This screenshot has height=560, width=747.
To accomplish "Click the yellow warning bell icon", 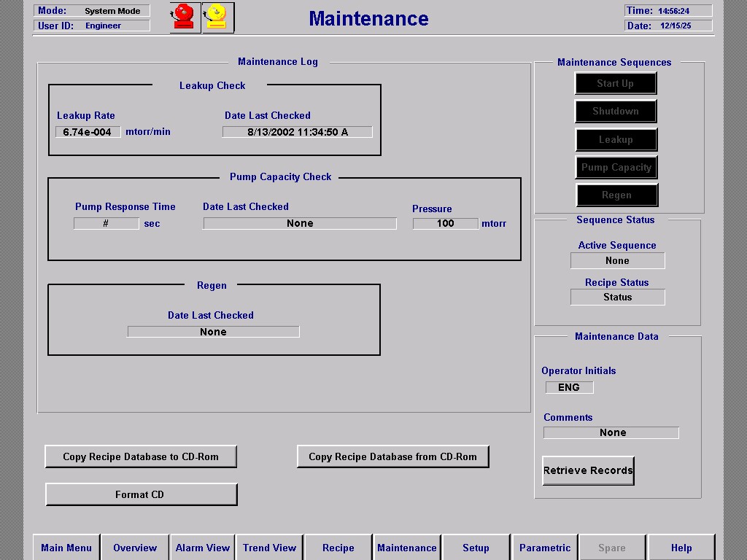I will point(214,17).
